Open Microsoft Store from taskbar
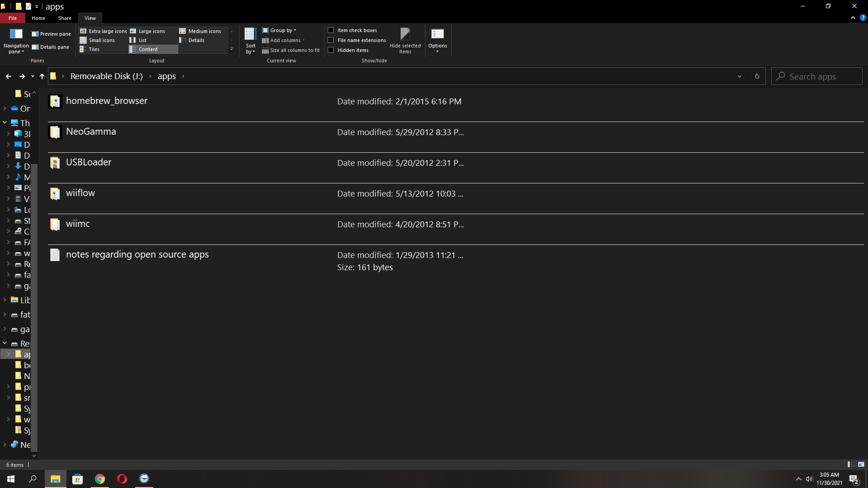The width and height of the screenshot is (868, 488). (78, 479)
